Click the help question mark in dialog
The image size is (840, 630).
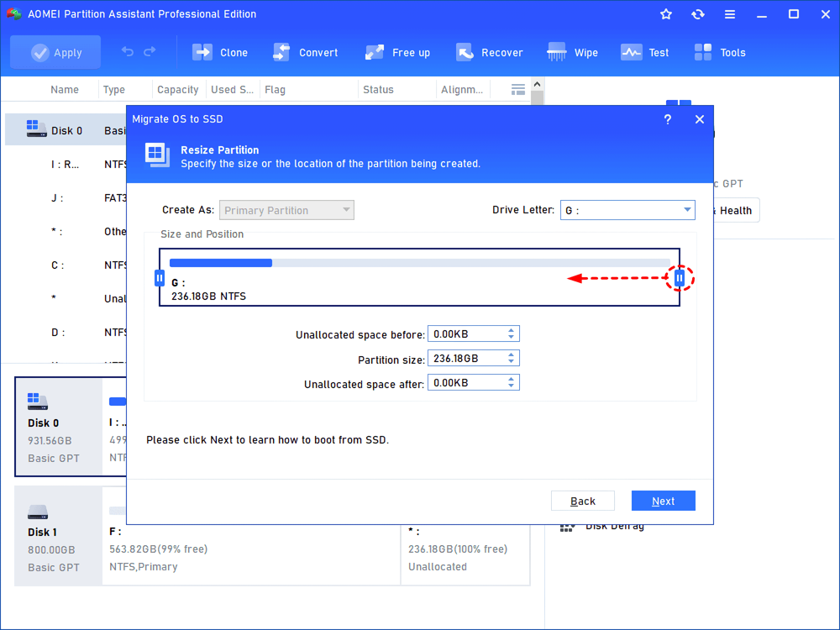coord(668,119)
